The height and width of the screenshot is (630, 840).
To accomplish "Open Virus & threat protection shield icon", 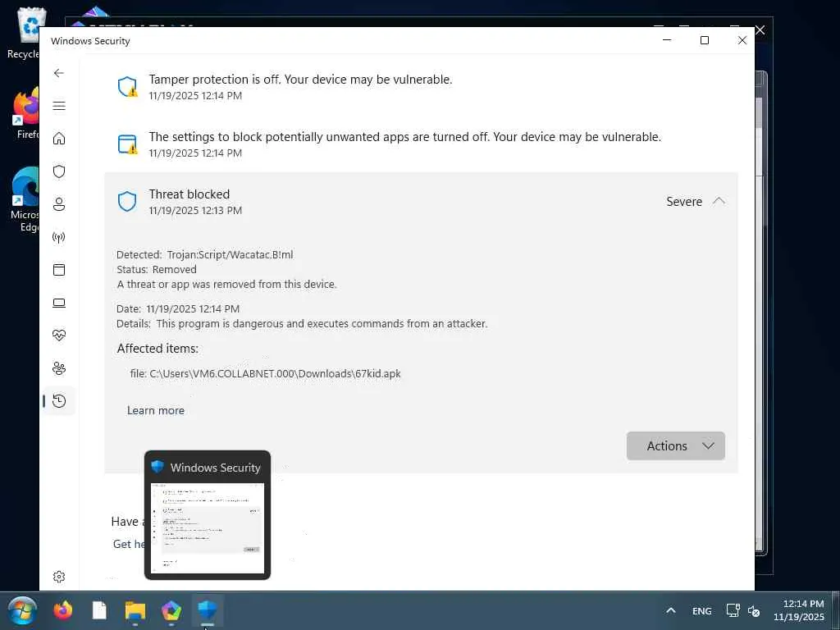I will [59, 171].
